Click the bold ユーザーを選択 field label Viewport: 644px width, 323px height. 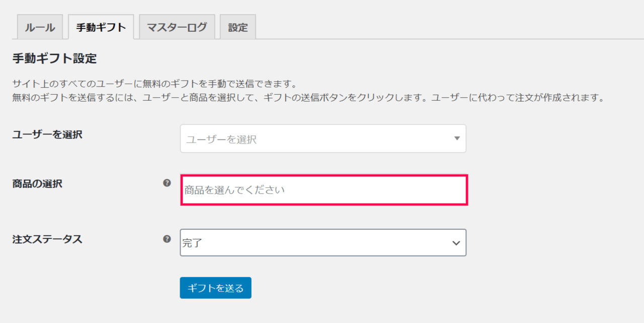[x=47, y=135]
